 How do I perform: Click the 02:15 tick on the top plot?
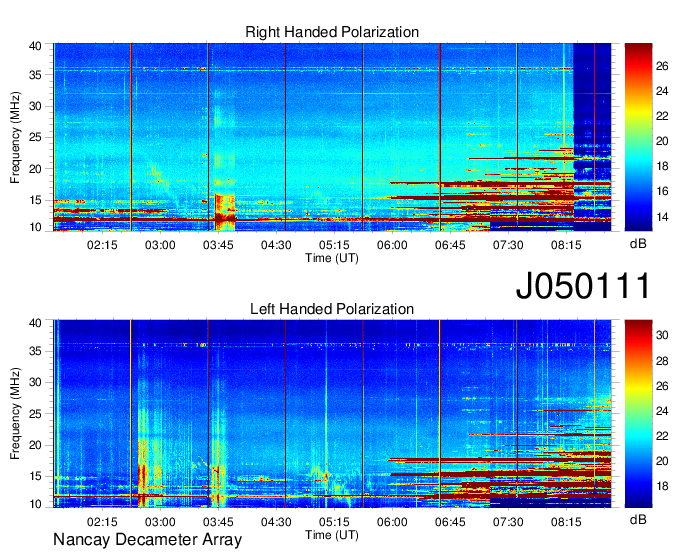tap(102, 245)
